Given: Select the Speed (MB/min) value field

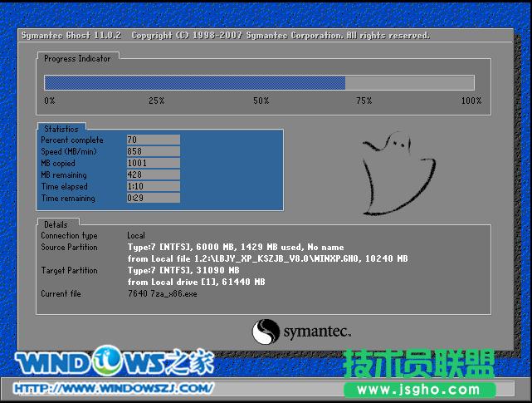Looking at the screenshot, I should click(x=153, y=151).
